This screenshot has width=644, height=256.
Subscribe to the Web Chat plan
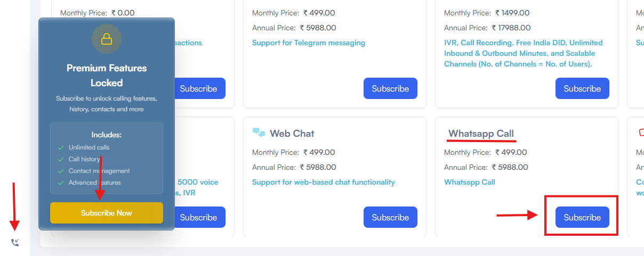coord(390,217)
